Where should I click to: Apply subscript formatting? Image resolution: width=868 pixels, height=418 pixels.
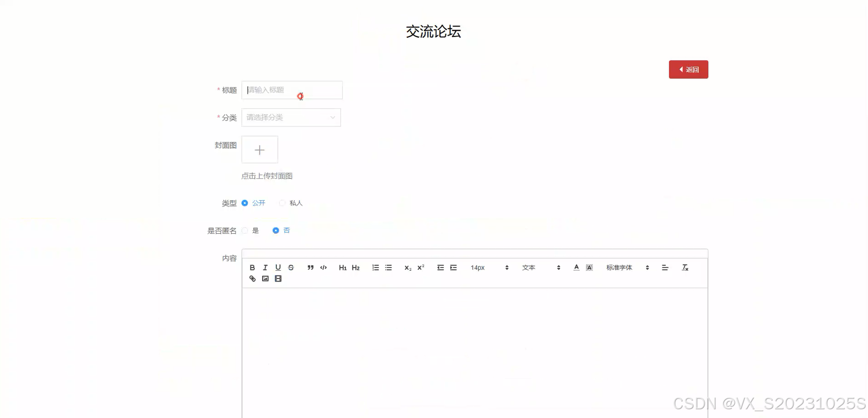point(408,268)
